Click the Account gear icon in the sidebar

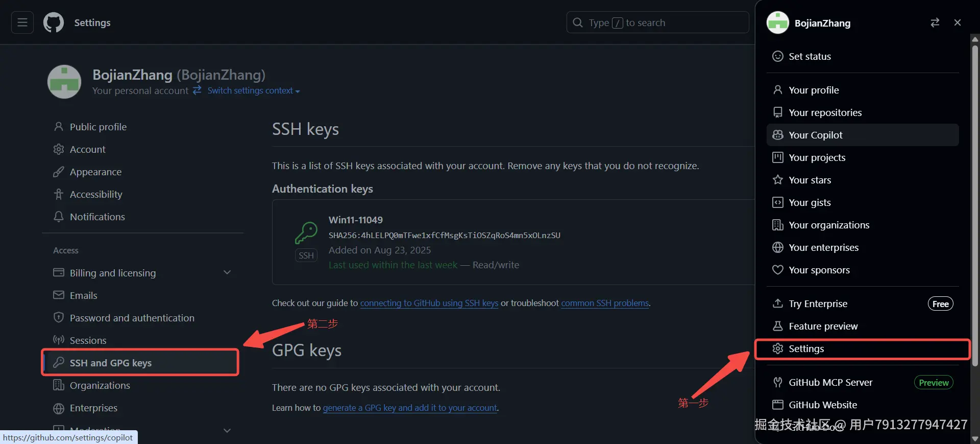coord(59,149)
